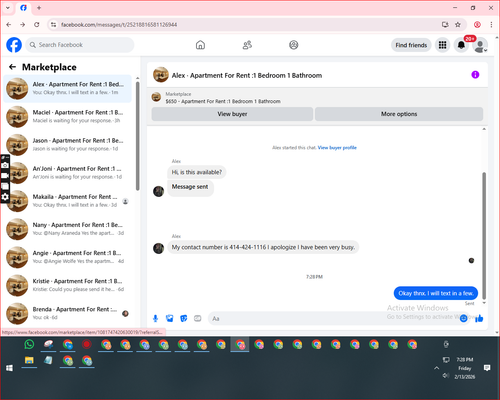This screenshot has height=400, width=500.
Task: Open the Jason apartment conversation
Action: pyautogui.click(x=68, y=145)
